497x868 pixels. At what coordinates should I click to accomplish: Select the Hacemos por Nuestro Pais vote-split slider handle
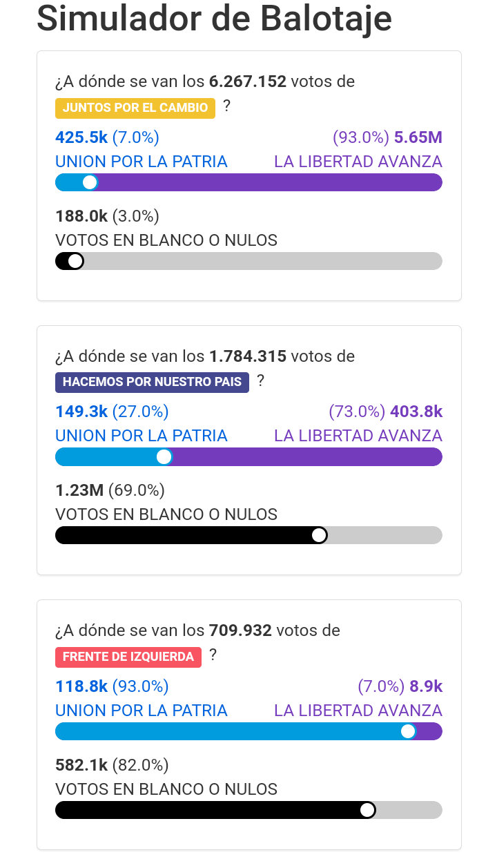tap(164, 456)
